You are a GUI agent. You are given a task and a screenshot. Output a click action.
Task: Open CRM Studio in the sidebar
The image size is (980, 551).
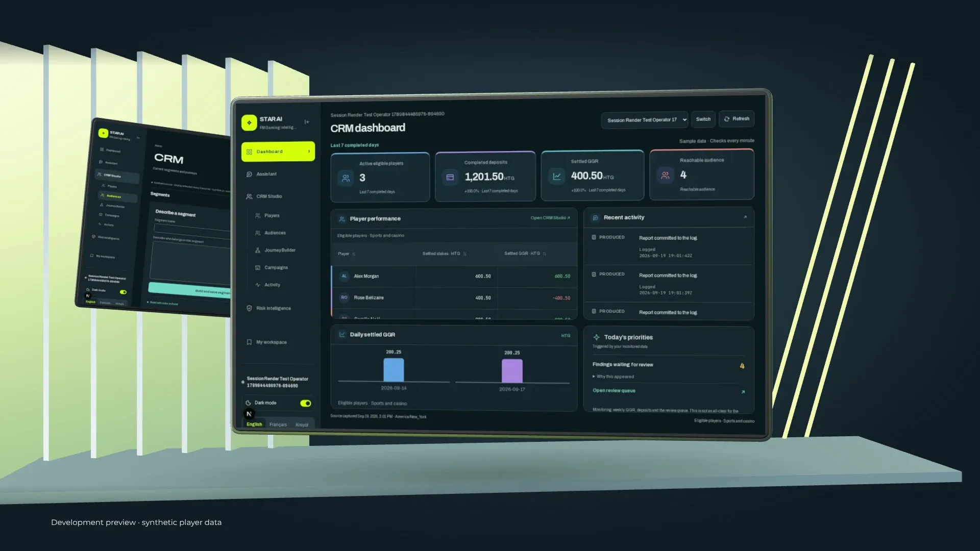[x=269, y=196]
